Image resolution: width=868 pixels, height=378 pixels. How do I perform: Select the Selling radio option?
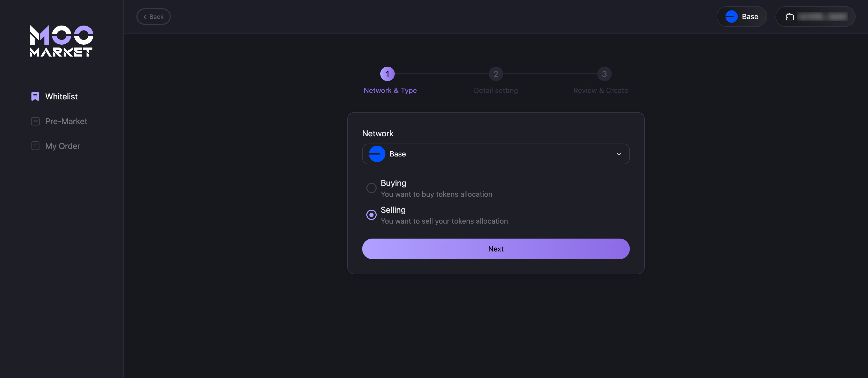point(371,215)
